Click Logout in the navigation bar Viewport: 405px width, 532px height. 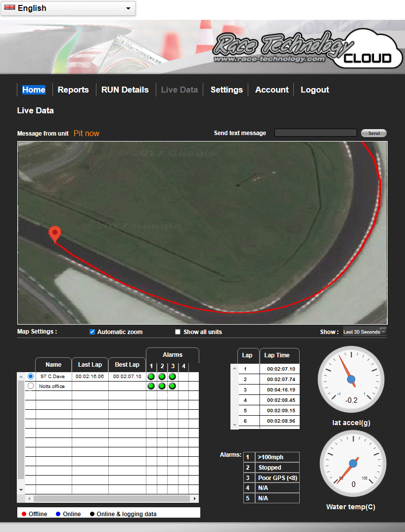click(315, 90)
